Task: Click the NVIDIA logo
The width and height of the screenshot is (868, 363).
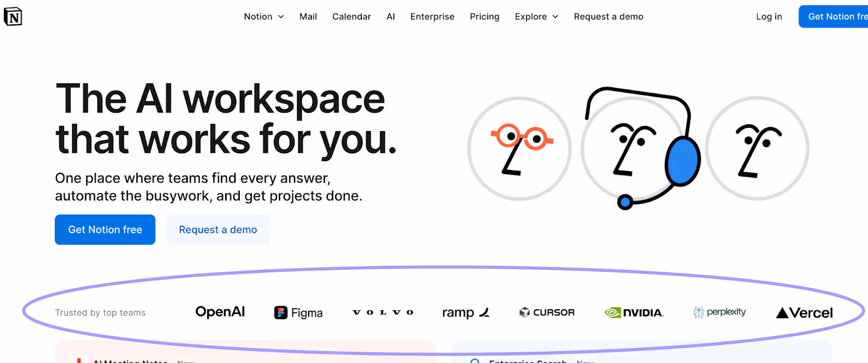Action: (x=634, y=313)
